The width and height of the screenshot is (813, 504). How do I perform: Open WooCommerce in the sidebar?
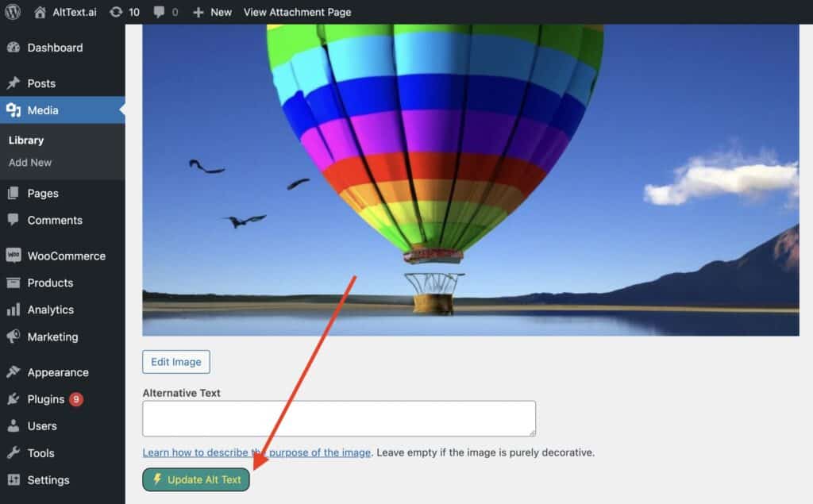click(67, 256)
